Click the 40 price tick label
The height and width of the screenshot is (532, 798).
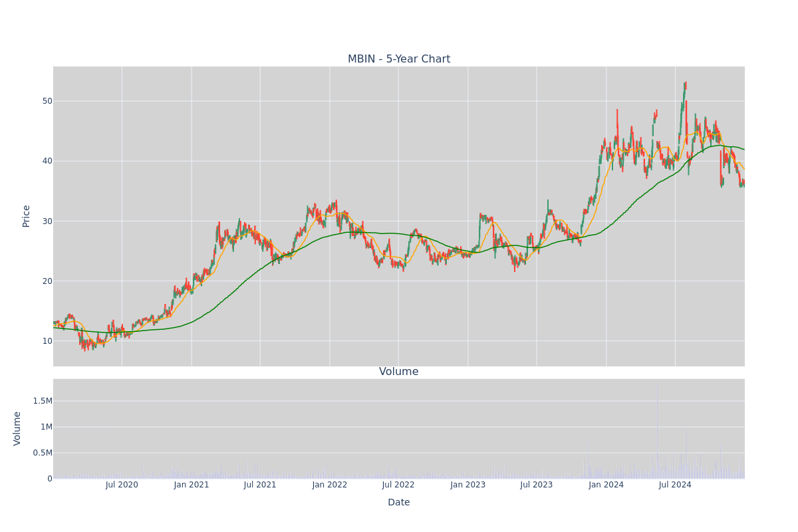(x=47, y=161)
